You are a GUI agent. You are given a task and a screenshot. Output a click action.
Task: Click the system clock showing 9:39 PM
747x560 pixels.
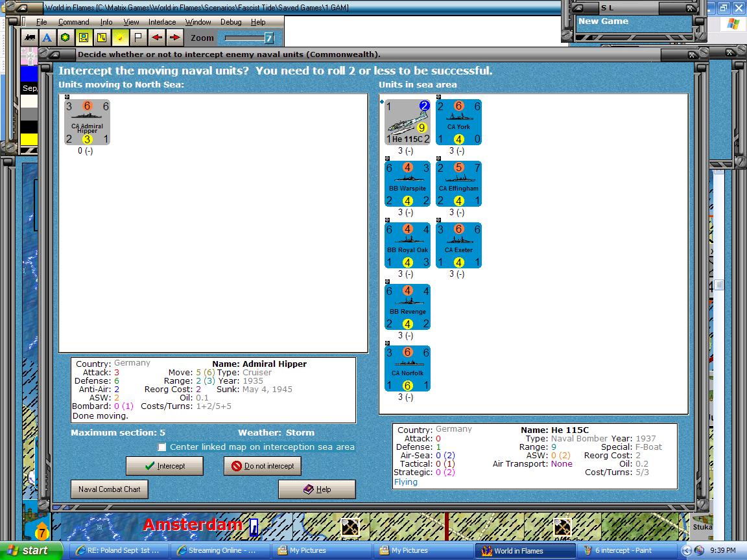coord(722,550)
